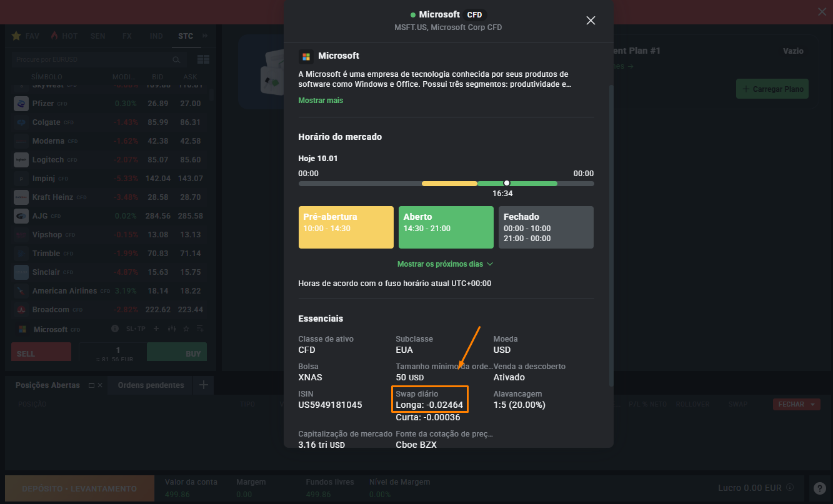Switch to the SEN tab
833x504 pixels.
[x=97, y=36]
